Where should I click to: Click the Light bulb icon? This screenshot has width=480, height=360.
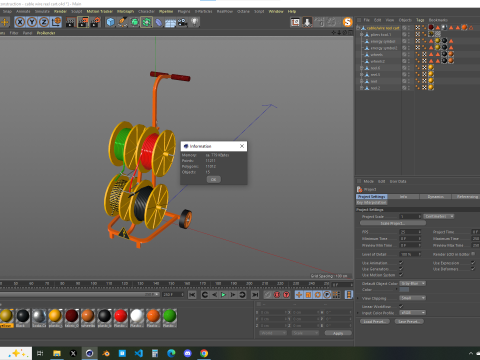pos(194,22)
